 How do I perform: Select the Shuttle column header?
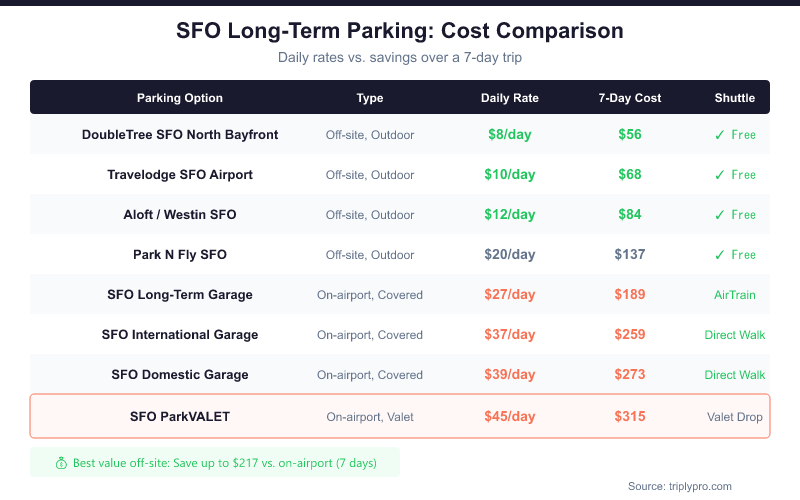click(735, 98)
